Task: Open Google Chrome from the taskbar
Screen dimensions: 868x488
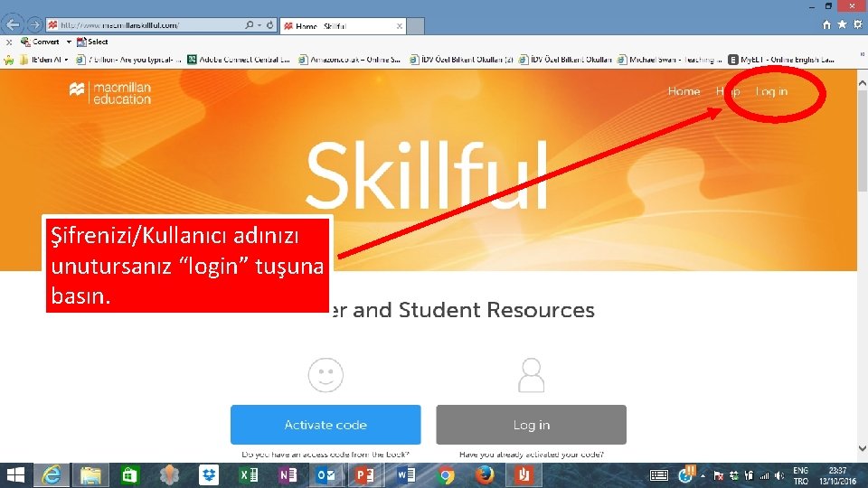Action: pos(446,475)
